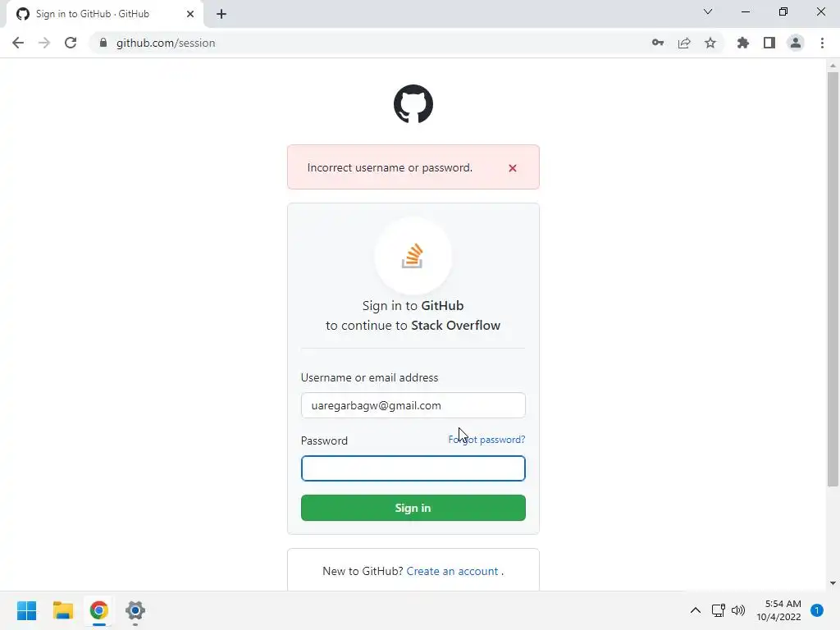Dismiss the incorrect password error banner
This screenshot has height=630, width=840.
(513, 168)
